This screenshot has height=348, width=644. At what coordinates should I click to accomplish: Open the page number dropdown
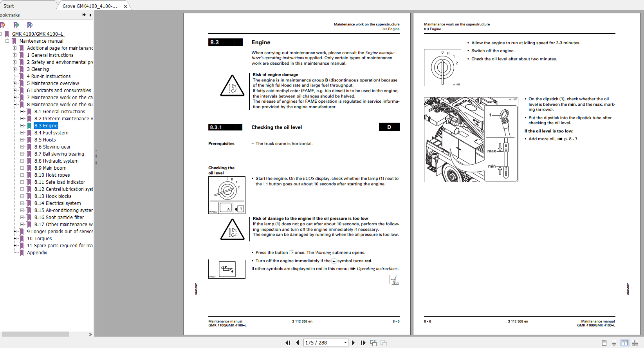pos(345,343)
